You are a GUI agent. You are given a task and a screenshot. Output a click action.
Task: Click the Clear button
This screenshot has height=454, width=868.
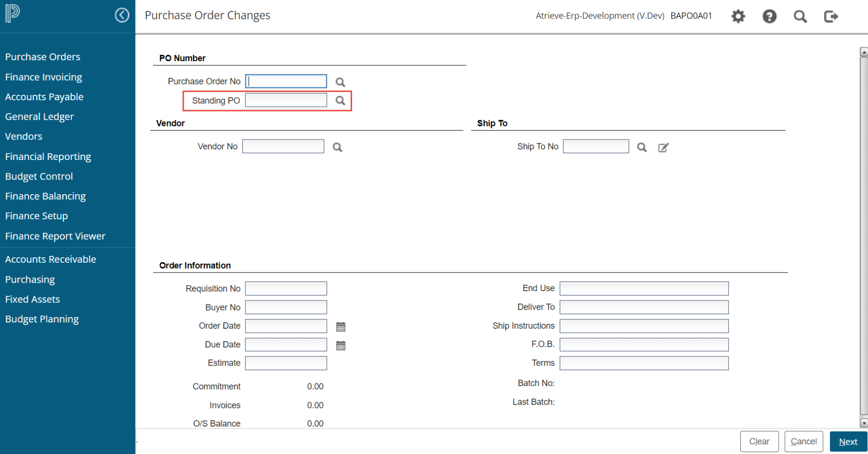pos(759,441)
